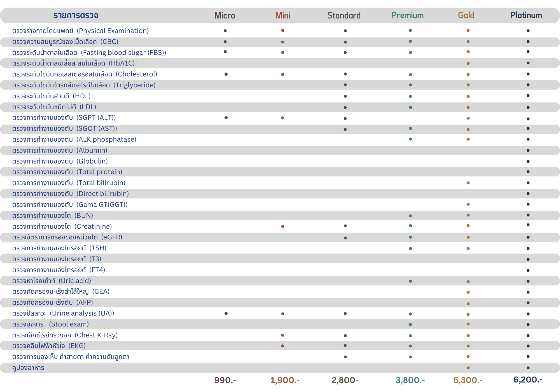
Task: Select the Gama GT(GGT) row label
Action: pyautogui.click(x=70, y=205)
